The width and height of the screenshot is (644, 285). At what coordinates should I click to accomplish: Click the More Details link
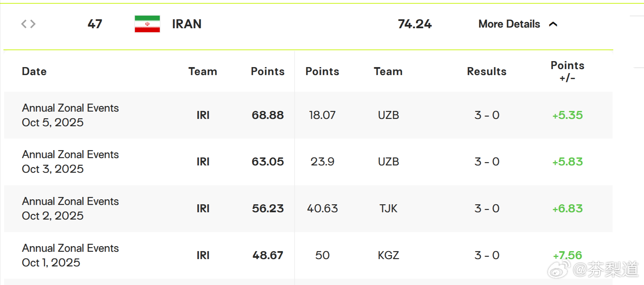[509, 24]
